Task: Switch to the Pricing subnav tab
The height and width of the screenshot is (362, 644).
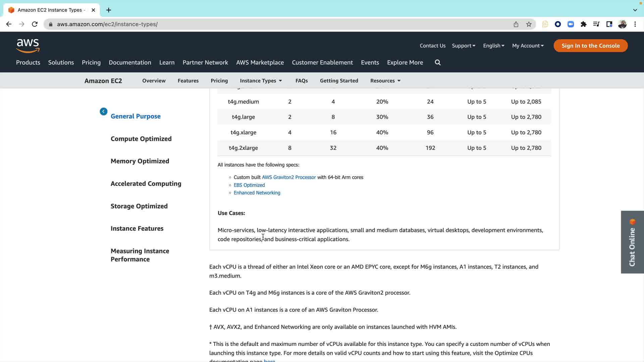Action: [x=219, y=80]
